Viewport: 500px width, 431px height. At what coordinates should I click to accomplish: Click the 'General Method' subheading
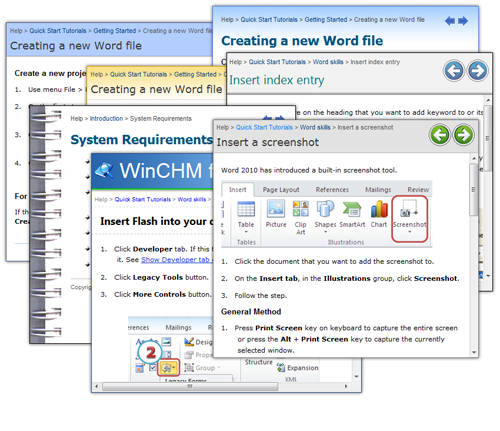tap(251, 312)
